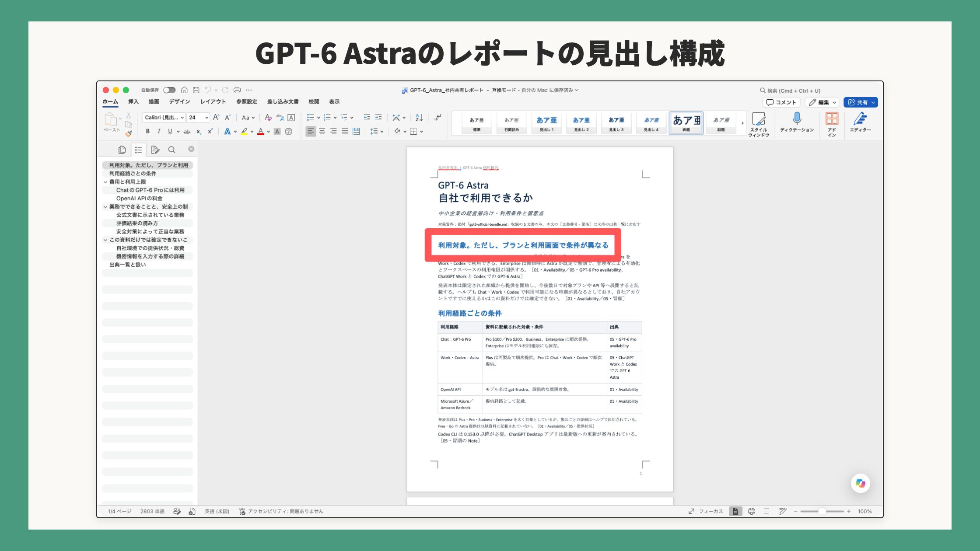980x551 pixels.
Task: Open the デザイン ribbon tab
Action: point(179,101)
